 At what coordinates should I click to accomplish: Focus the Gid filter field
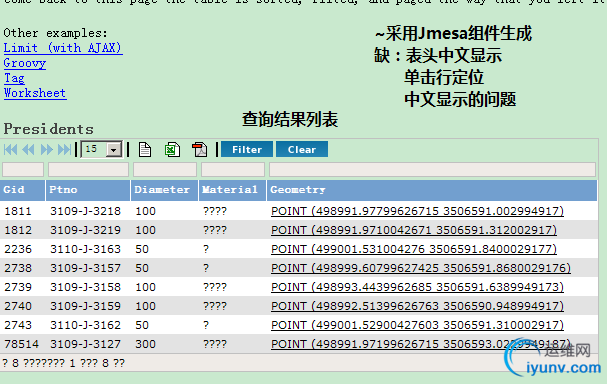[23, 170]
